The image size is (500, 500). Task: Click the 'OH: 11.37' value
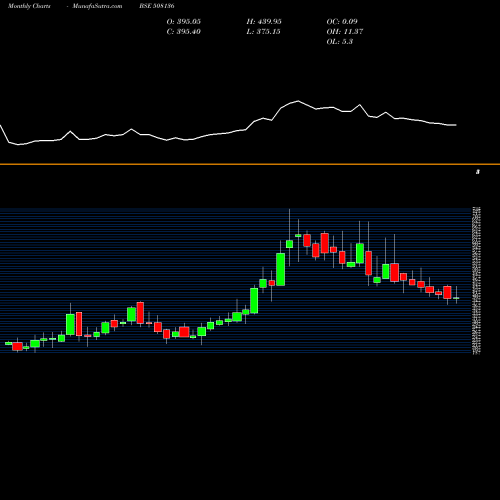pos(345,31)
